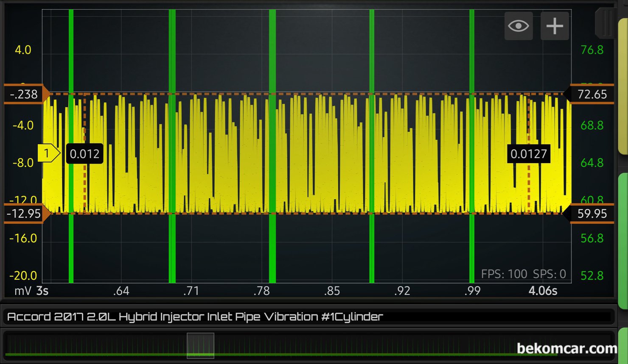Click the green 76.8 scale value
628x364 pixels.
point(592,50)
